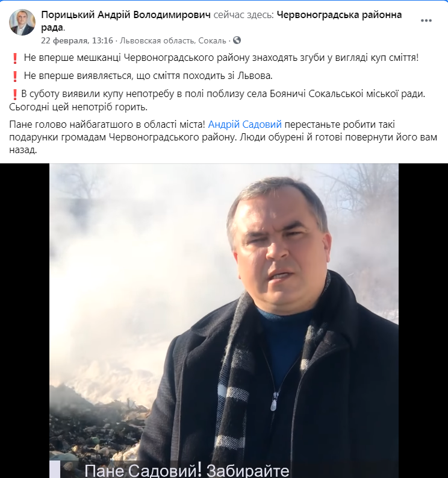Image resolution: width=448 pixels, height=478 pixels.
Task: Click the first red exclamation mark emoji
Action: (x=14, y=58)
